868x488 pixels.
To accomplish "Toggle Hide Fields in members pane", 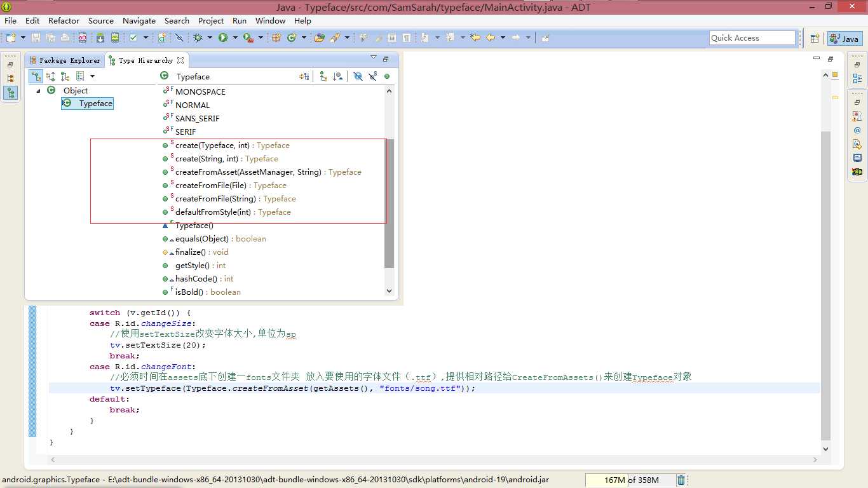I will click(x=358, y=76).
